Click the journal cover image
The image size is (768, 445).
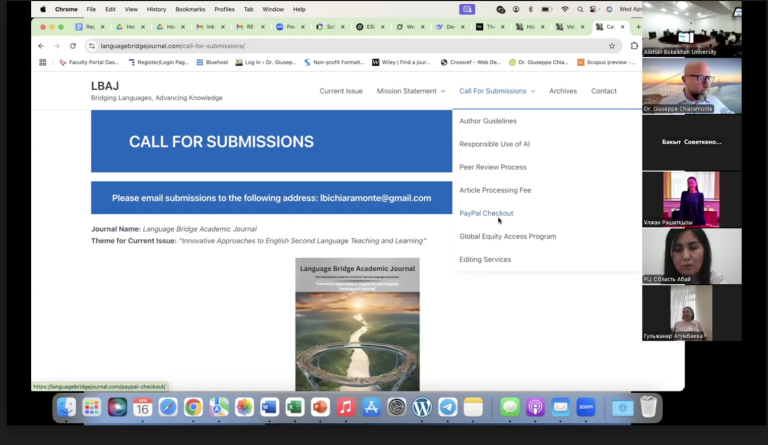357,324
